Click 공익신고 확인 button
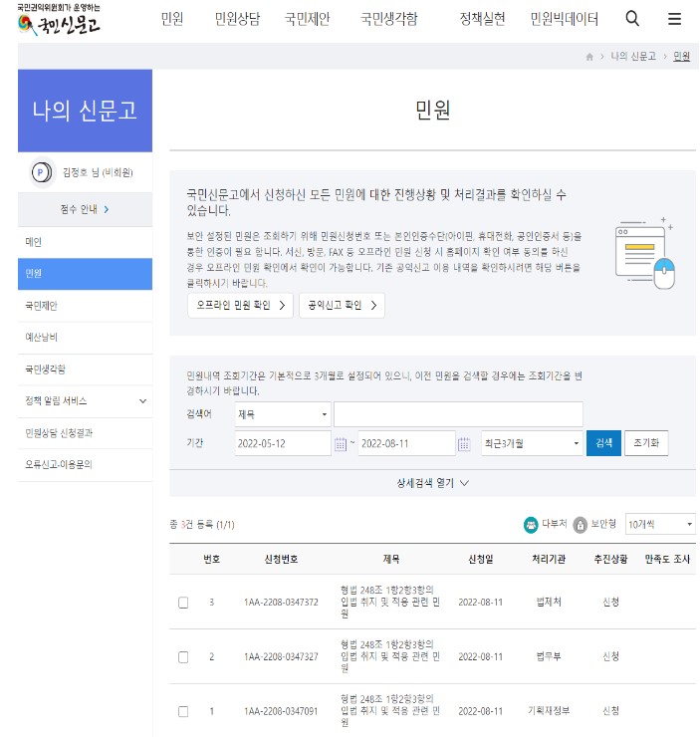Viewport: 700px width, 737px height. (342, 306)
